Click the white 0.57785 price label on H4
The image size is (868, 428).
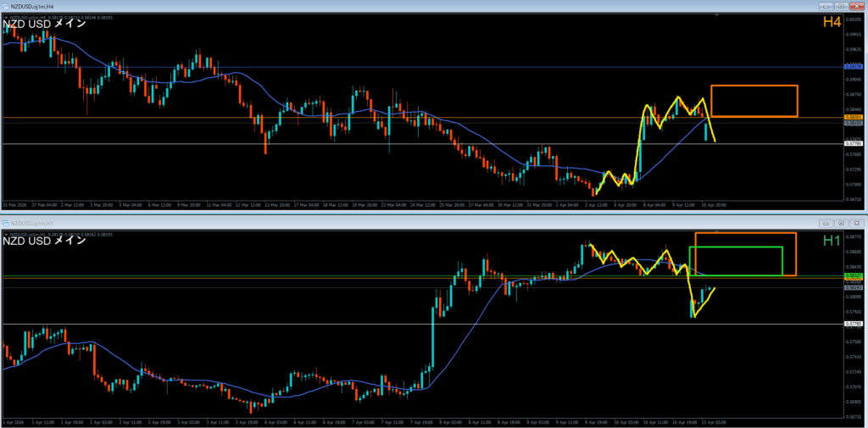(854, 144)
